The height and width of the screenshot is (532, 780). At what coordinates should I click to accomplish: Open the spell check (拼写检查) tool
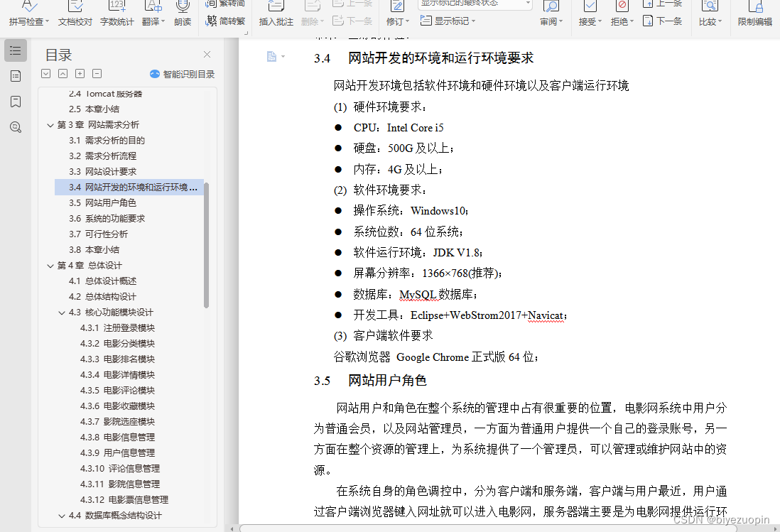29,14
